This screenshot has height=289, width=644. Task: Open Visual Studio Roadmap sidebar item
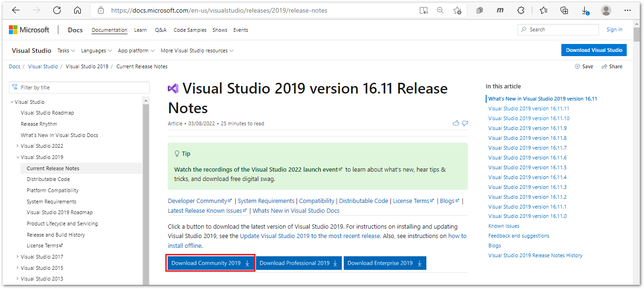pos(47,113)
